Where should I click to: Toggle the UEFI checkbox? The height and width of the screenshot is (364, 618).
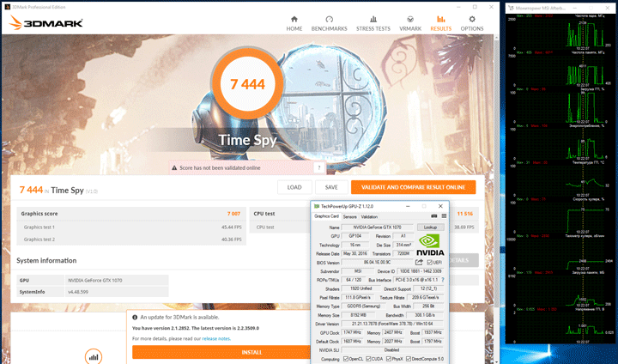click(x=430, y=262)
